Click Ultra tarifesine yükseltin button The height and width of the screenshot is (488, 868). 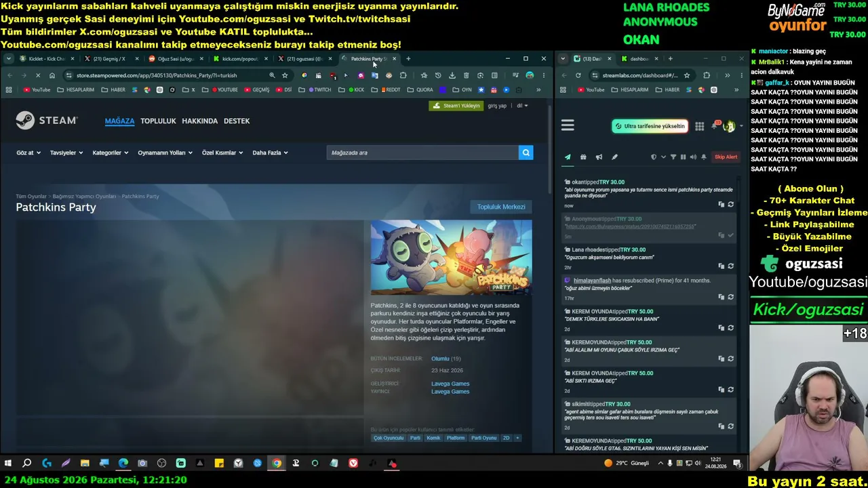[650, 126]
